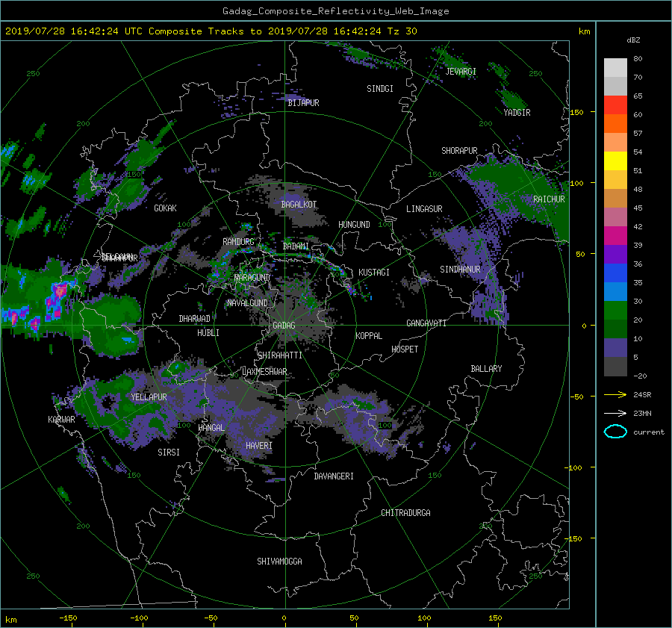This screenshot has height=628, width=672.
Task: Click the SINDHANUR label
Action: tap(460, 270)
